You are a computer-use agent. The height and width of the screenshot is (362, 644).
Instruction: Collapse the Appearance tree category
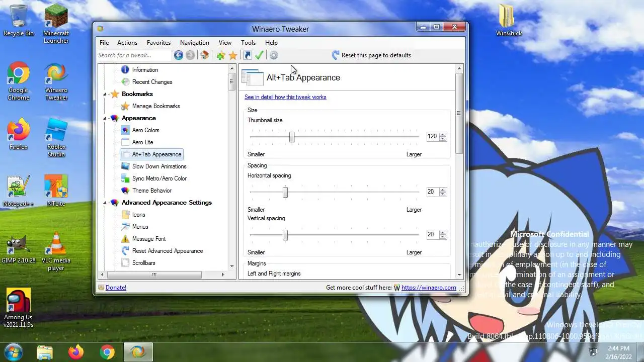(105, 118)
